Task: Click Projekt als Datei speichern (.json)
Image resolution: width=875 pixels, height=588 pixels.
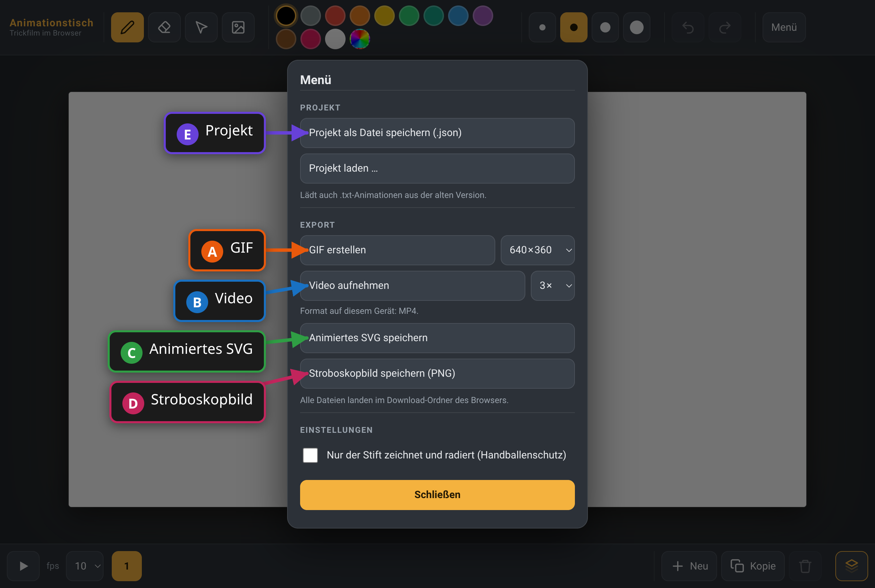Action: [437, 133]
